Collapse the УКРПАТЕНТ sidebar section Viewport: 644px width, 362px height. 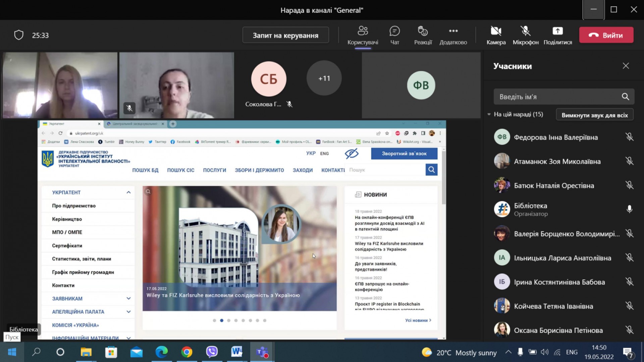(128, 192)
